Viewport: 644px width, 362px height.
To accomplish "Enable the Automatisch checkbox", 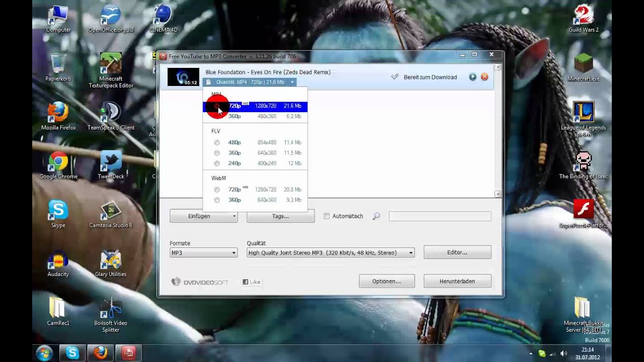I will point(327,216).
